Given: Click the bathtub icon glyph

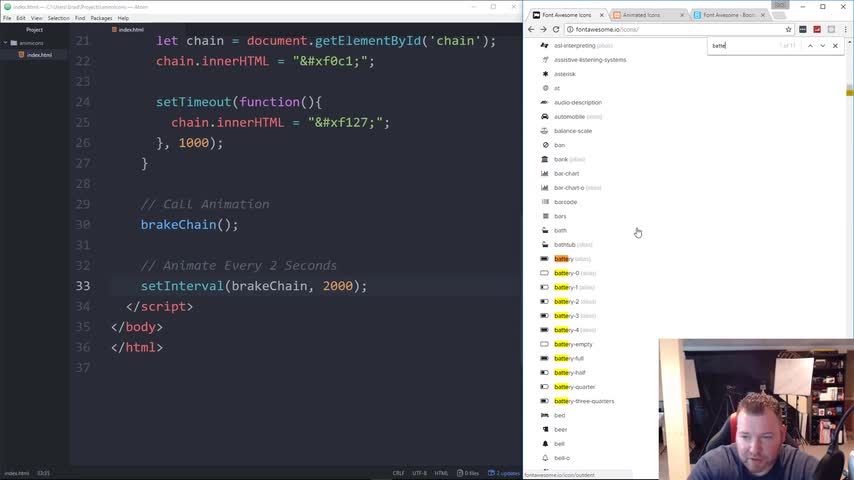Looking at the screenshot, I should [x=545, y=245].
